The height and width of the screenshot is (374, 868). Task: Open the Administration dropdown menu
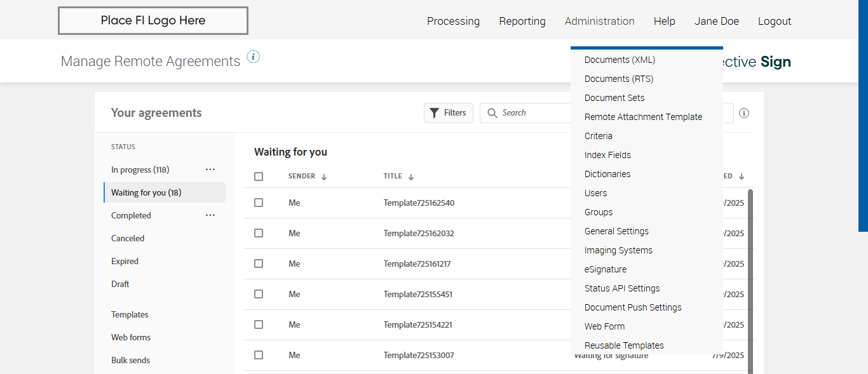click(x=599, y=21)
